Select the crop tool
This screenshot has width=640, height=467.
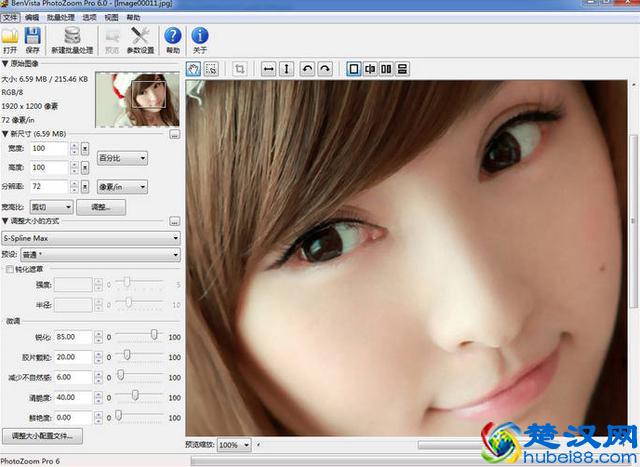click(x=240, y=69)
